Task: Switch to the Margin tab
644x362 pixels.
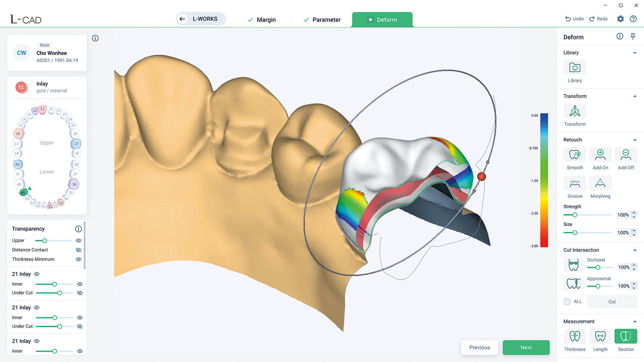Action: click(262, 20)
